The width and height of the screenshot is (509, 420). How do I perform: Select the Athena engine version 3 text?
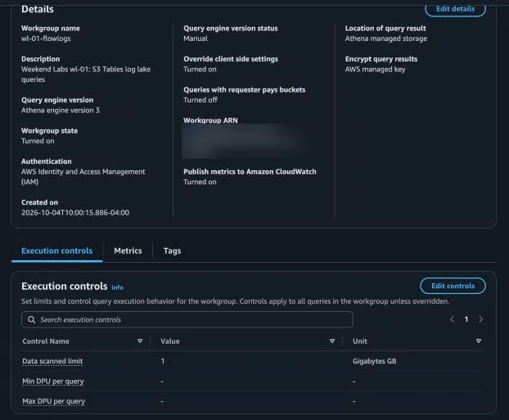click(x=61, y=111)
